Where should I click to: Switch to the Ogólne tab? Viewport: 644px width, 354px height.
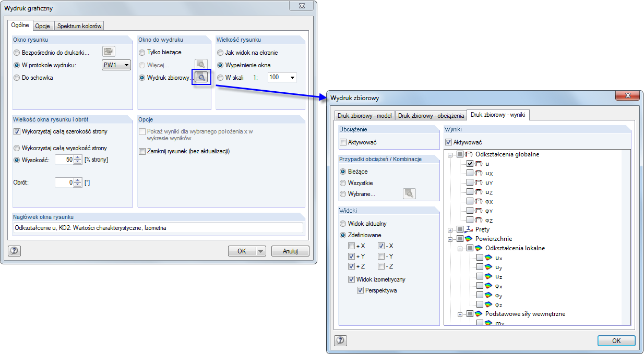tap(20, 25)
